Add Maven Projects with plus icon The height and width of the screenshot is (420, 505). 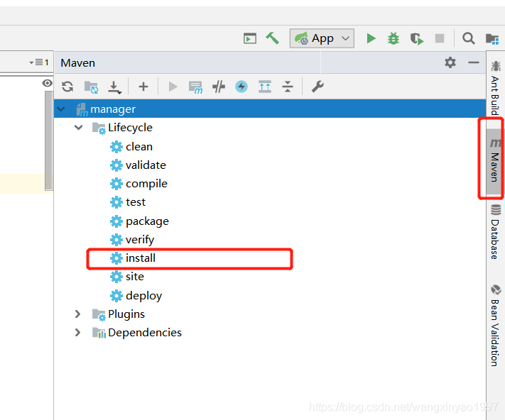pos(143,87)
